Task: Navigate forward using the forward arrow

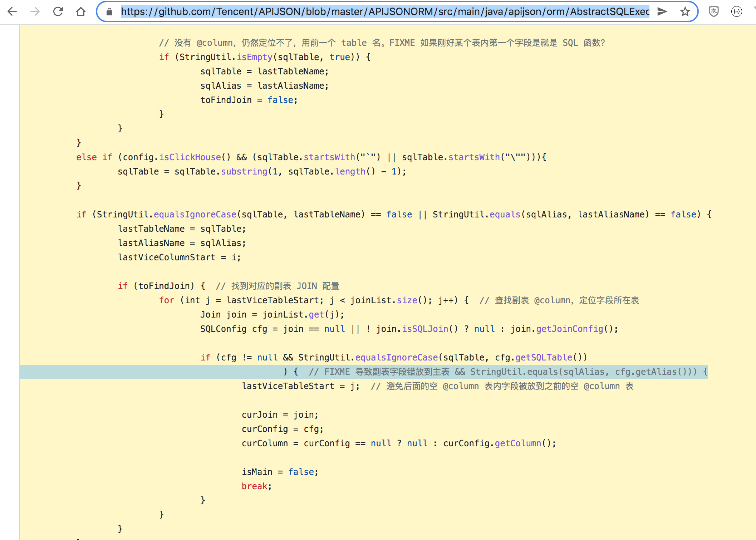Action: tap(35, 11)
